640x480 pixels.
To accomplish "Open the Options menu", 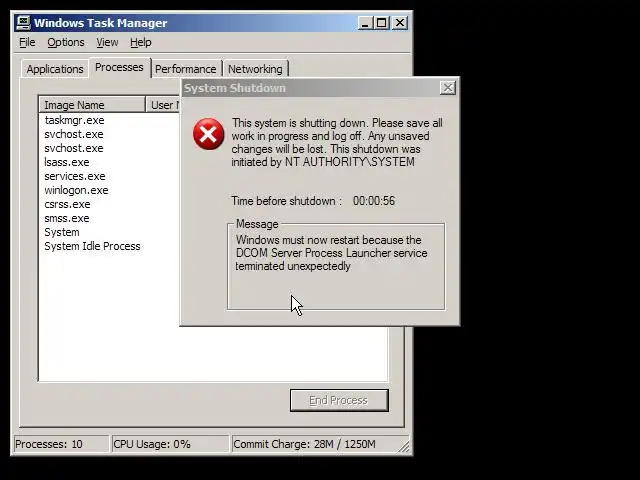I will (66, 42).
